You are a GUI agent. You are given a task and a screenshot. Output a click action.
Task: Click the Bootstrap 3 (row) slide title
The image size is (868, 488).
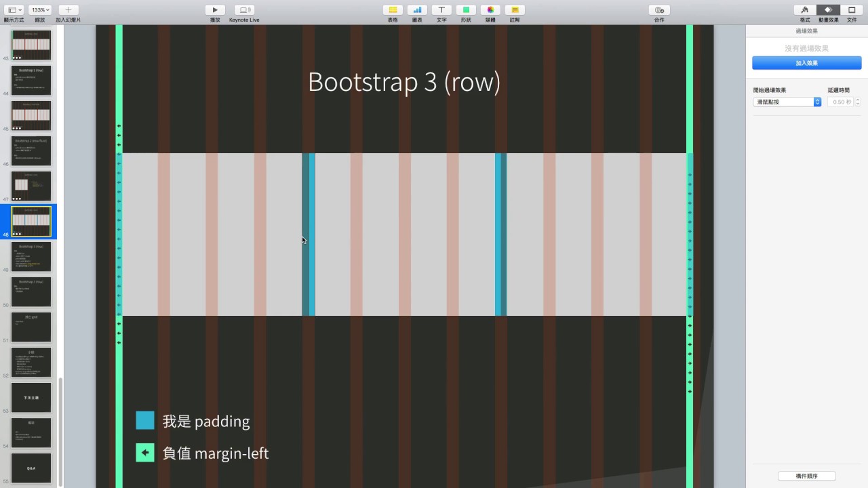coord(404,82)
